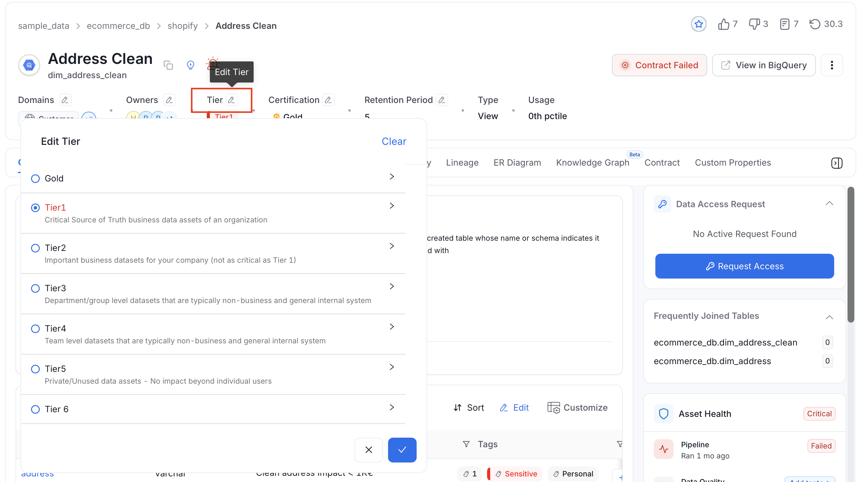Viewport: 868px width, 482px height.
Task: Open ecommerce_db.dim_address joined table
Action: tap(712, 361)
